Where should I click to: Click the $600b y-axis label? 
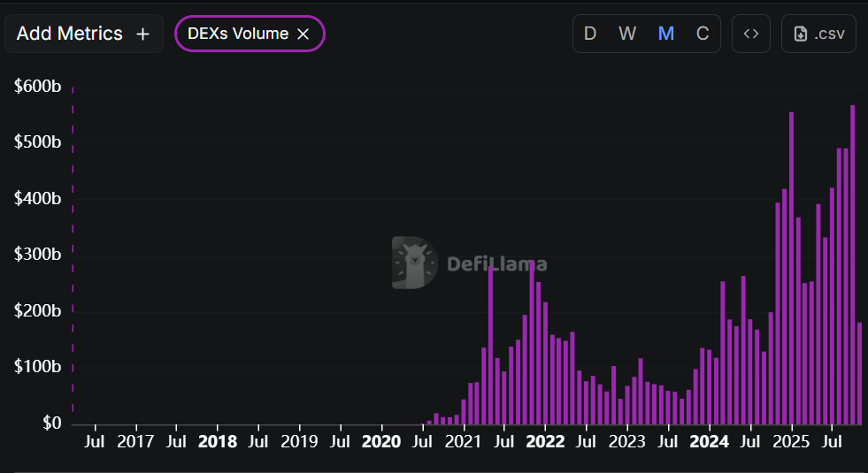[37, 87]
